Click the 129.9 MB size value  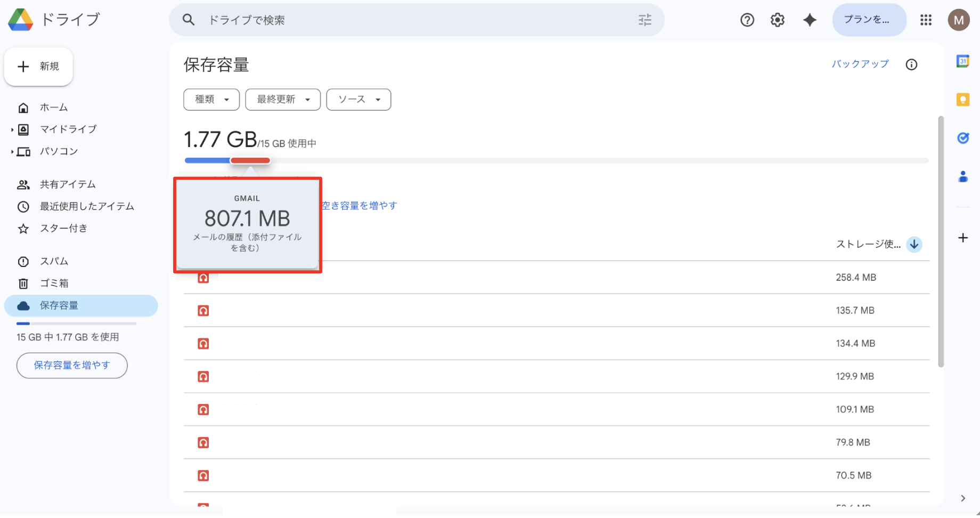[x=855, y=377]
